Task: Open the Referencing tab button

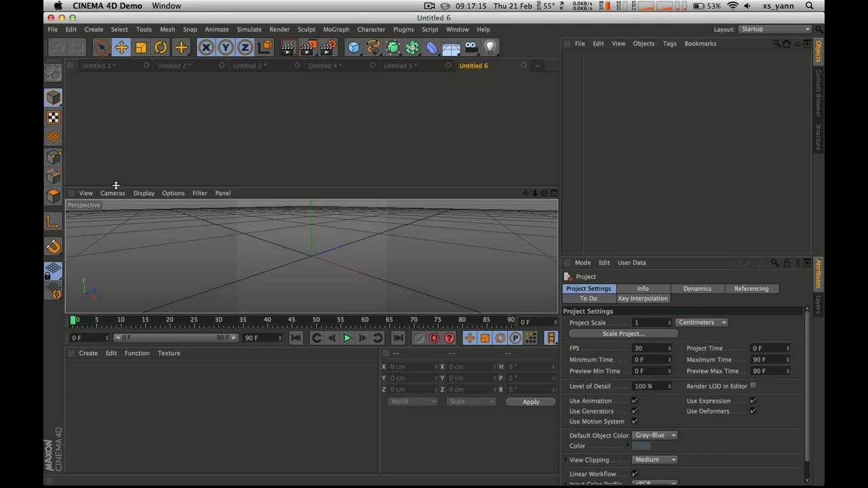Action: pyautogui.click(x=751, y=289)
